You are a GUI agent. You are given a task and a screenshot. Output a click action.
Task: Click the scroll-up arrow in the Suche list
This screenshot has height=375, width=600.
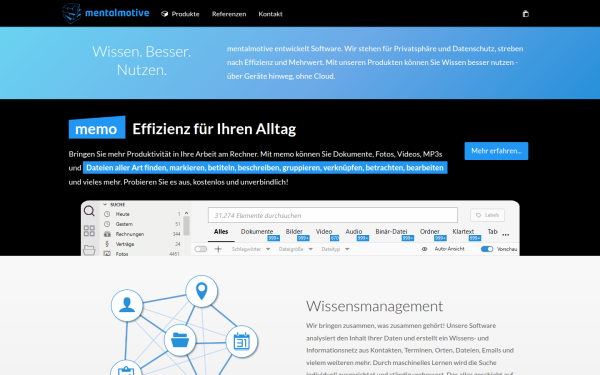pos(186,213)
